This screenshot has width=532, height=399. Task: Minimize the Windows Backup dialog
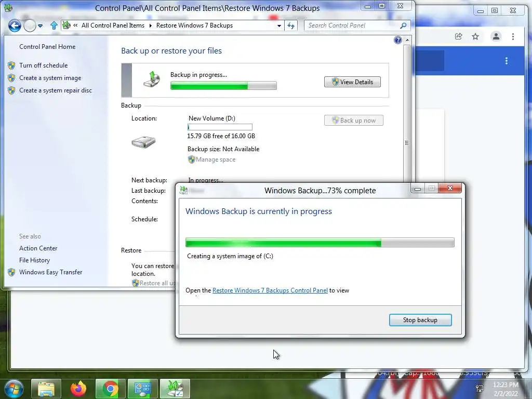[x=418, y=189]
